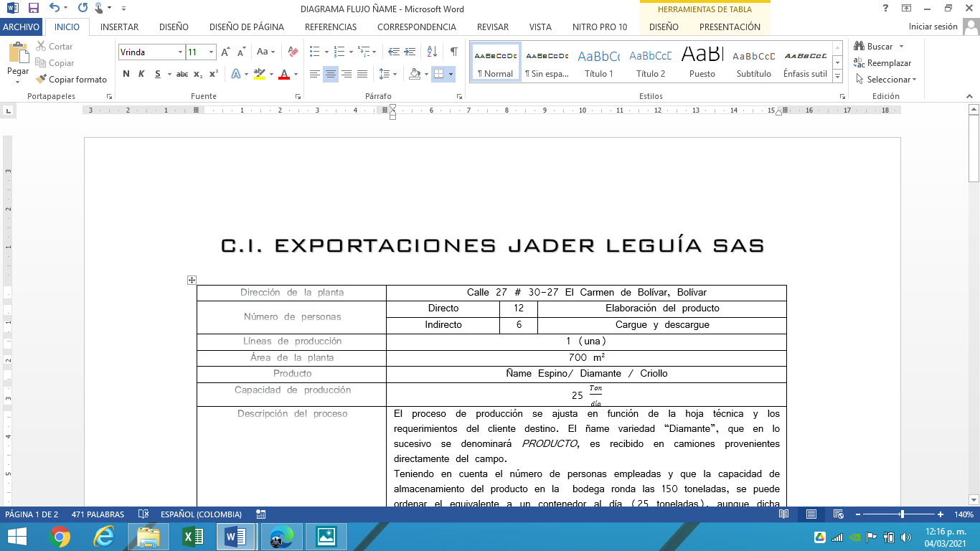Switch to the INSERTAR ribbon tab
Image resolution: width=980 pixels, height=551 pixels.
click(x=119, y=27)
